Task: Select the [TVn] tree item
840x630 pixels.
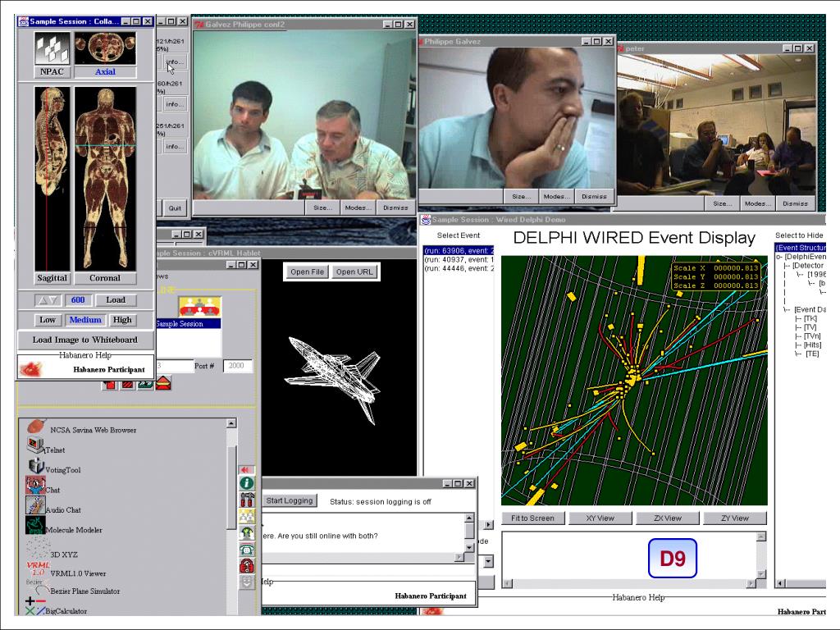Action: pyautogui.click(x=813, y=336)
